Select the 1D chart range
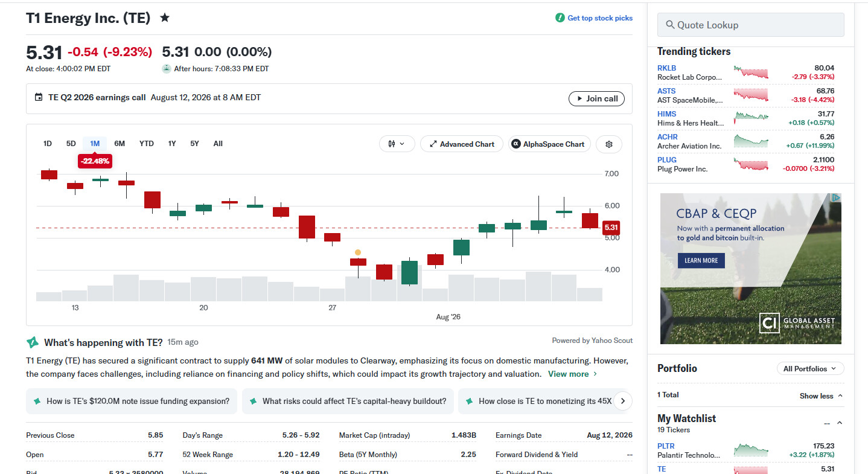This screenshot has width=868, height=474. click(x=48, y=144)
